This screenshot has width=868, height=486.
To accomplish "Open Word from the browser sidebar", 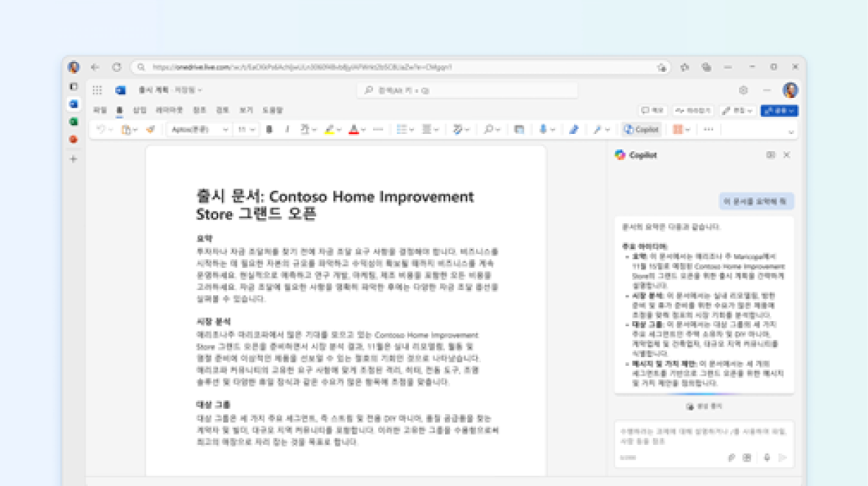I will [74, 104].
